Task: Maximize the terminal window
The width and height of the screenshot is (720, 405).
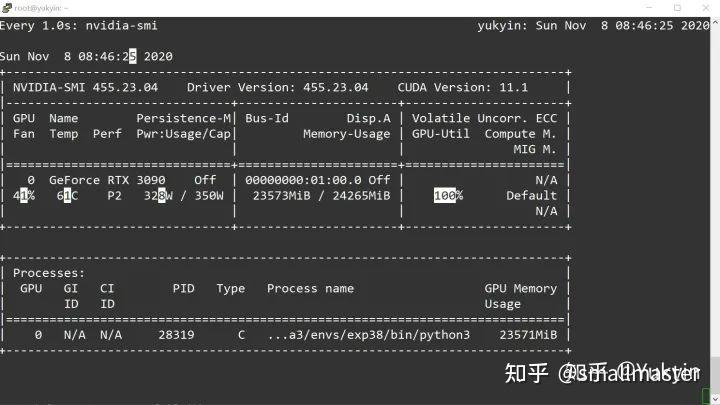Action: [676, 7]
